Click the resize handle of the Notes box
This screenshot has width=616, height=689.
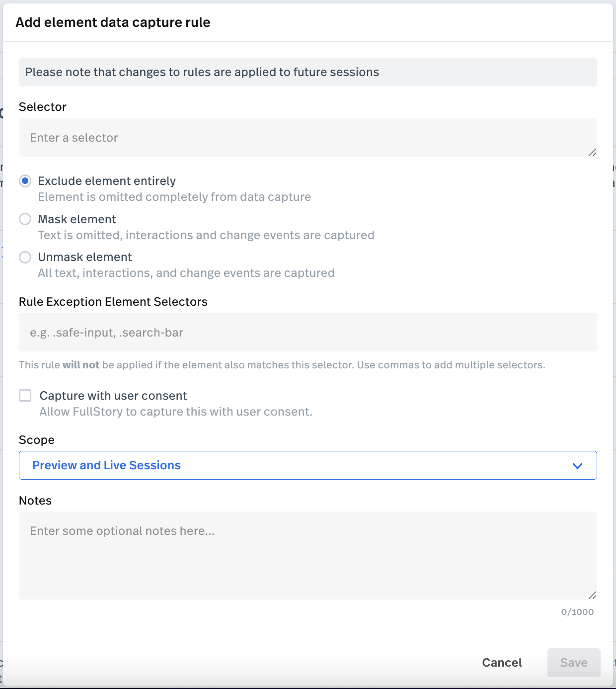point(592,595)
